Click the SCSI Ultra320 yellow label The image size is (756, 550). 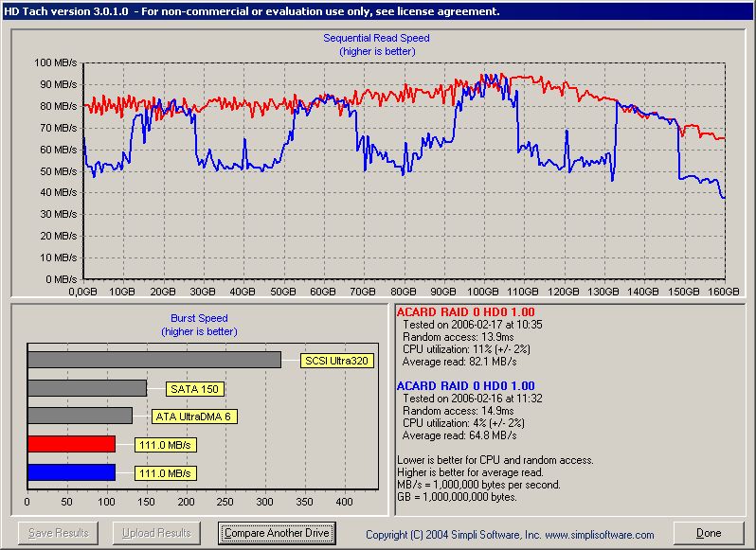[337, 361]
